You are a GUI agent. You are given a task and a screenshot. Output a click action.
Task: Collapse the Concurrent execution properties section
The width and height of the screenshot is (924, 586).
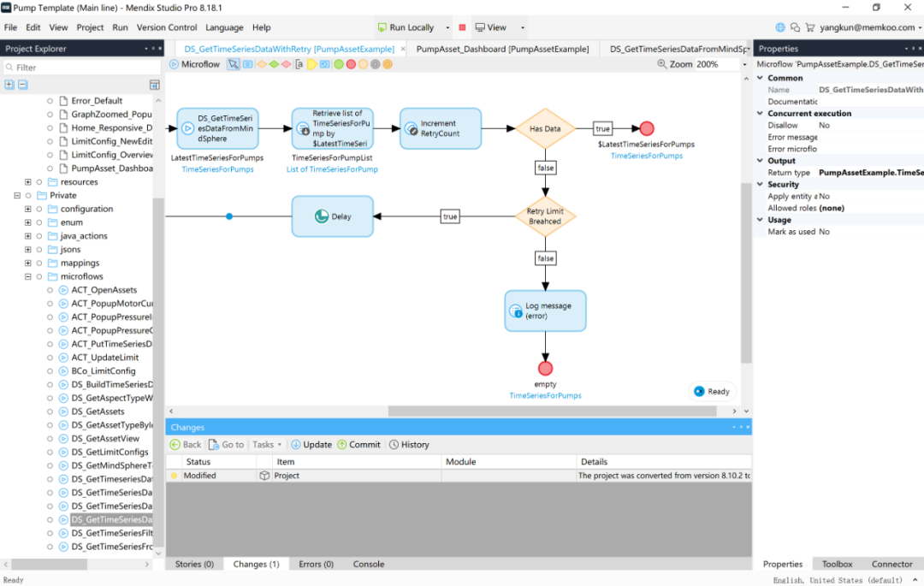click(x=761, y=113)
